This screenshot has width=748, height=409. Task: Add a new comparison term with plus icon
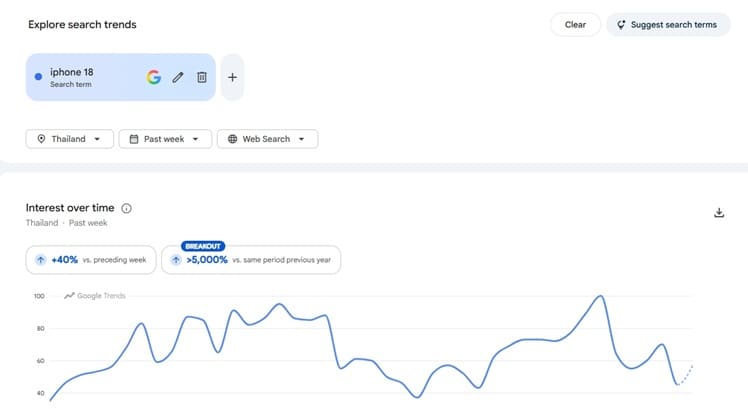(x=232, y=77)
